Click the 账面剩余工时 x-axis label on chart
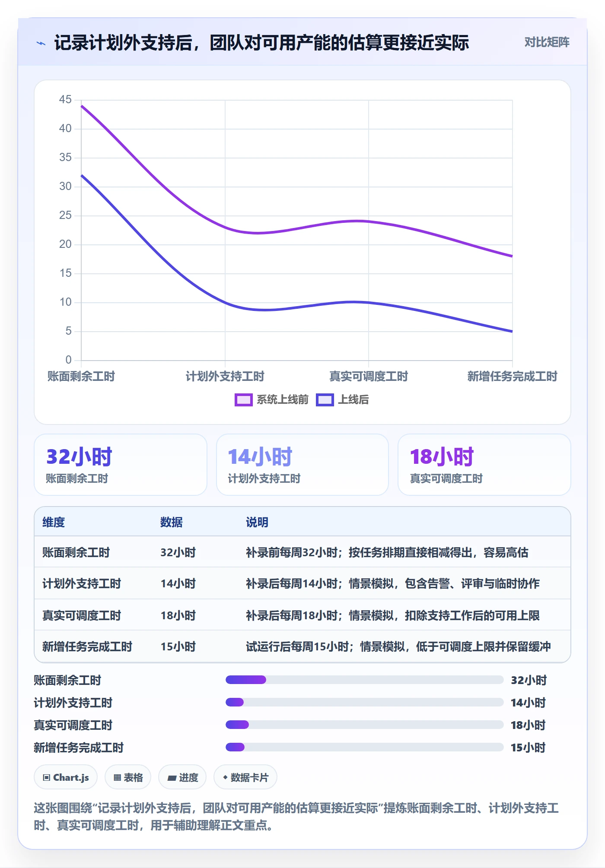 81,377
